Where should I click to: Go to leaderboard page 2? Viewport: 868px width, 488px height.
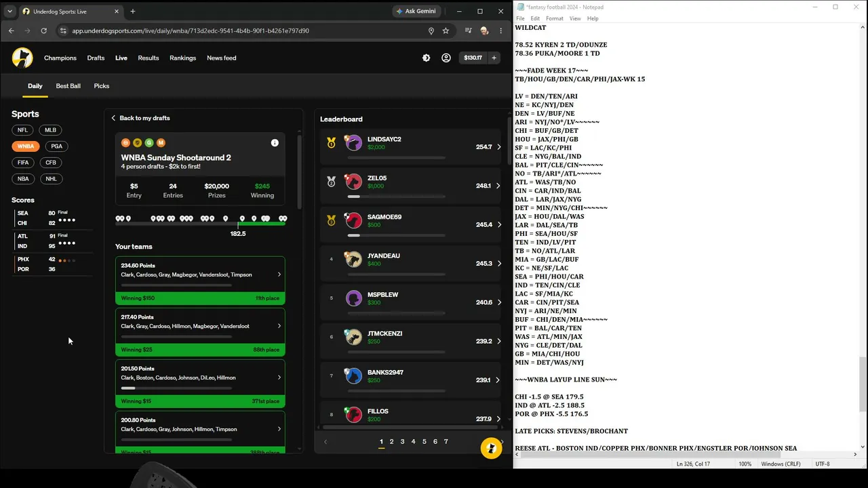pyautogui.click(x=391, y=442)
